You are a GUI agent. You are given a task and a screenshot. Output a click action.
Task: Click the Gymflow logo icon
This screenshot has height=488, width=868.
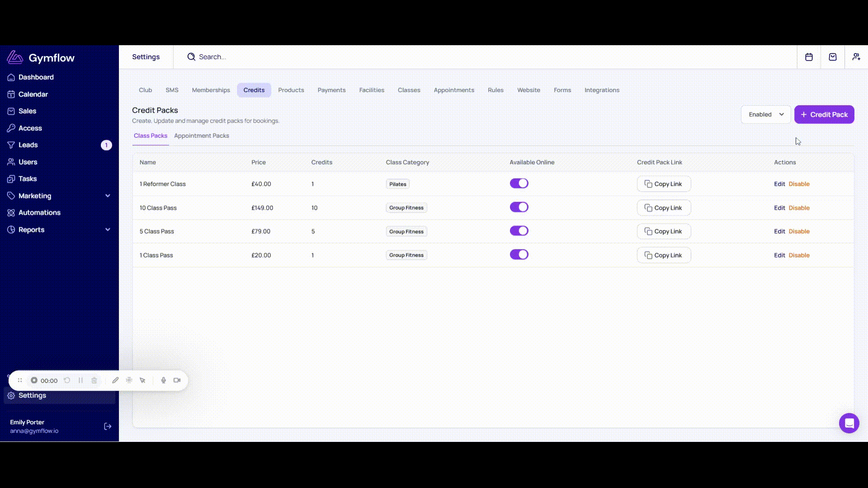pyautogui.click(x=14, y=57)
